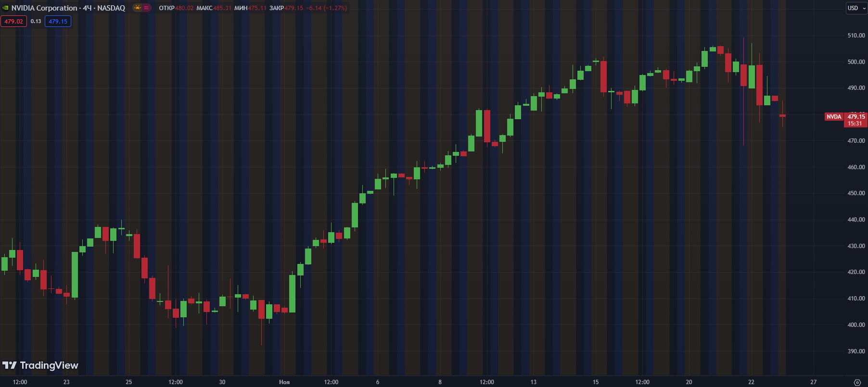Click the ЗАКР 479.15 close value

coord(286,8)
